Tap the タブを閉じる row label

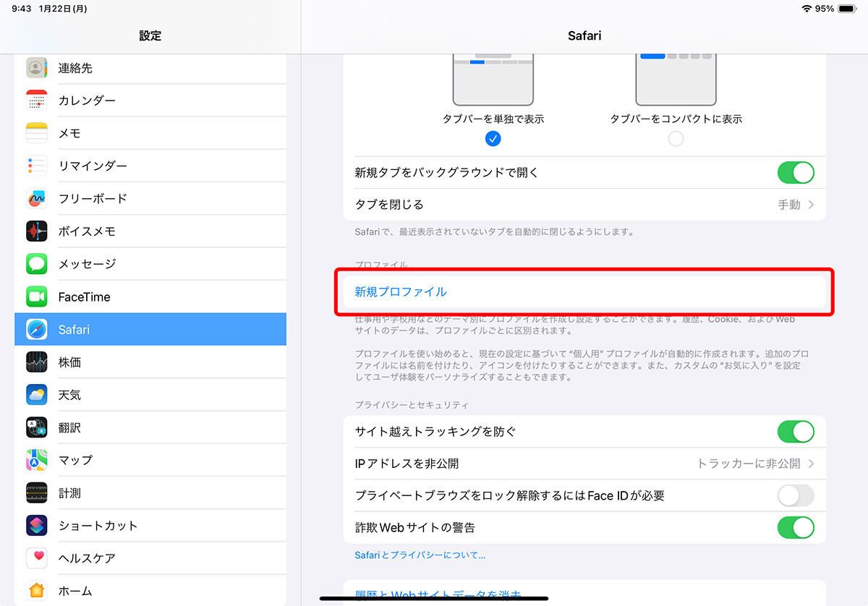pos(389,205)
